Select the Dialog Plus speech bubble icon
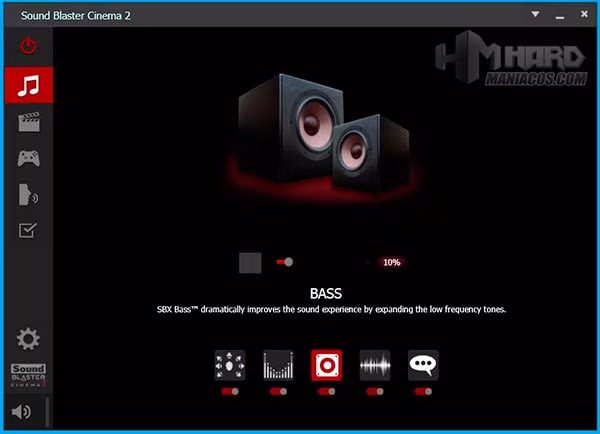600x434 pixels. tap(423, 365)
